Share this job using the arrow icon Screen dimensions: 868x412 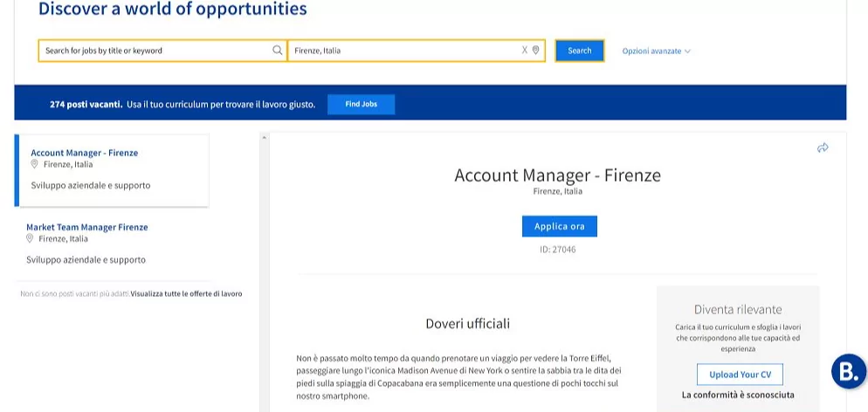point(823,148)
